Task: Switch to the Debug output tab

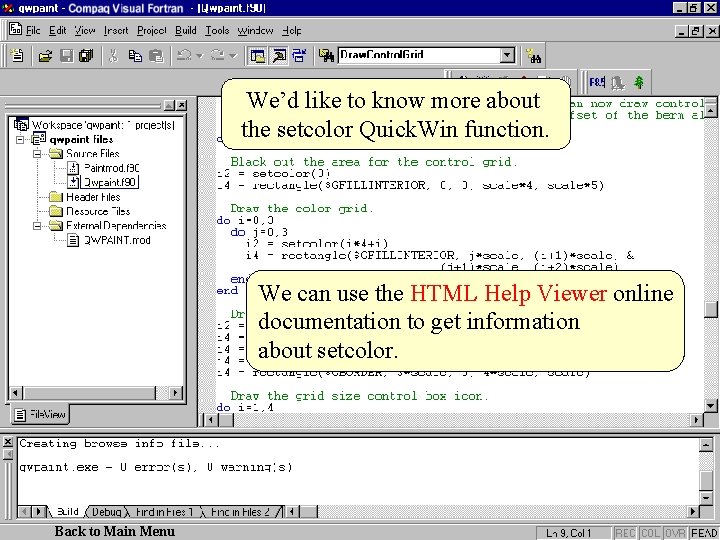Action: [107, 512]
